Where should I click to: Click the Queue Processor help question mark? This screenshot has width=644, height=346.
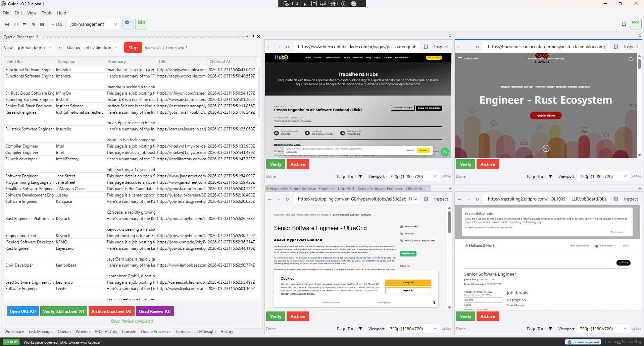[x=37, y=37]
